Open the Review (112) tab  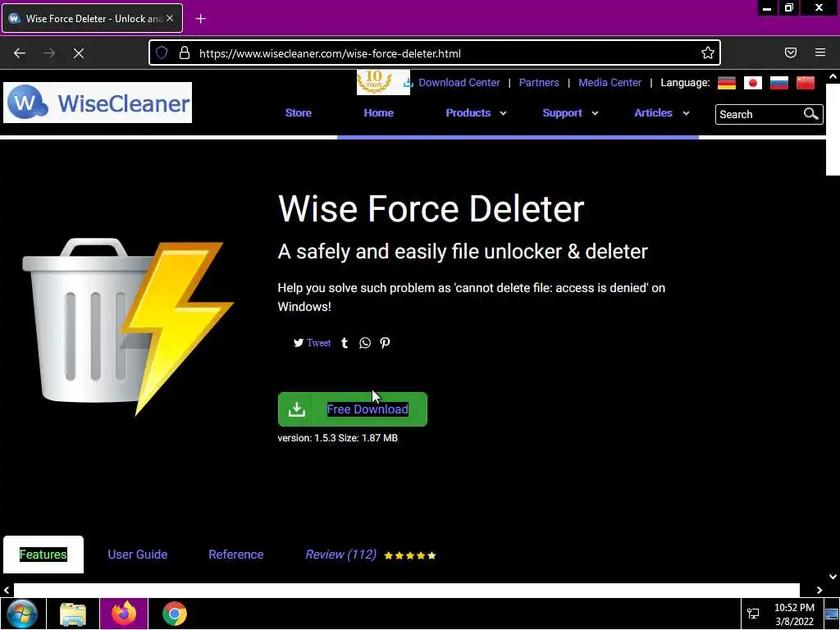coord(340,555)
